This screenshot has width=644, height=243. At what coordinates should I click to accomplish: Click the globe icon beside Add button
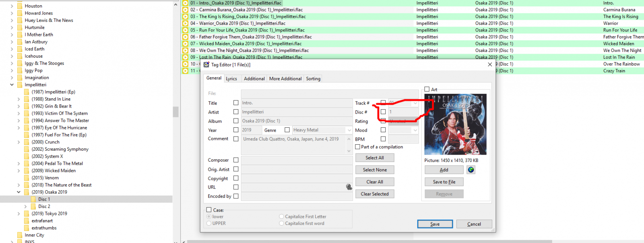click(471, 170)
